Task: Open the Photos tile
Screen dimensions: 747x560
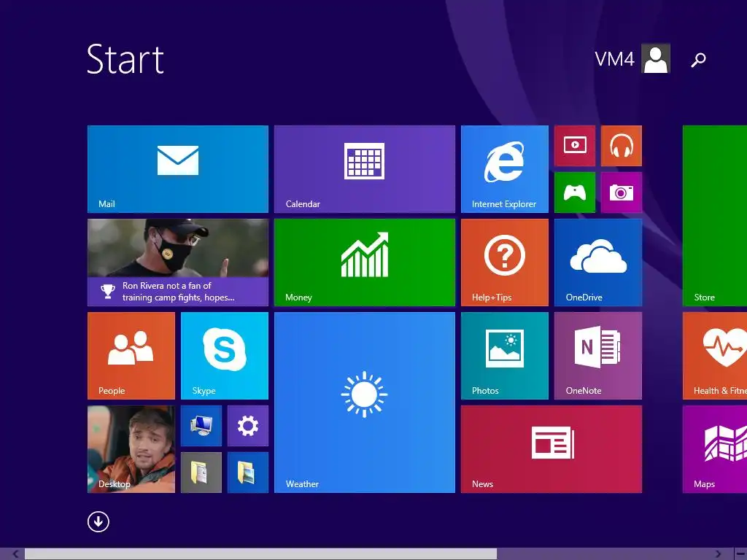Action: (x=505, y=356)
